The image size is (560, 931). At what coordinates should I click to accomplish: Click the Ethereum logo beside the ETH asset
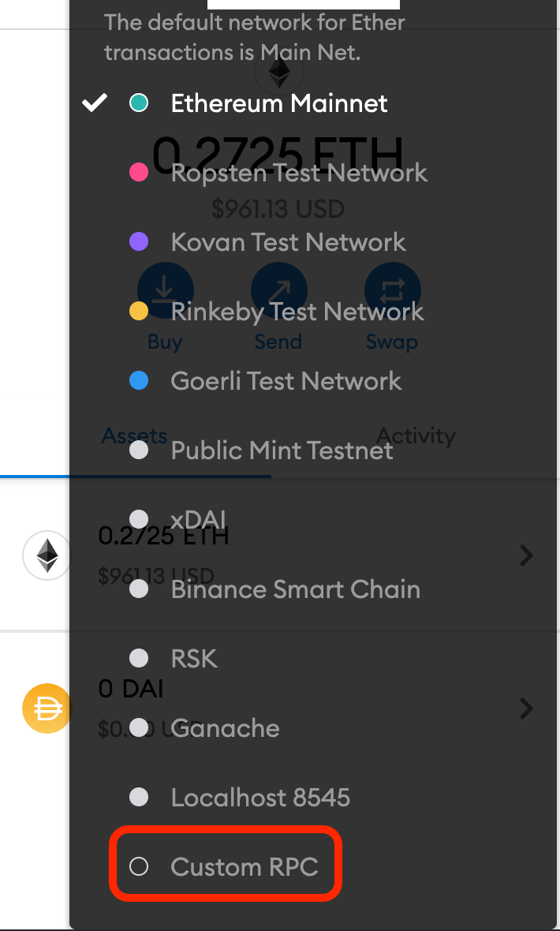(47, 556)
